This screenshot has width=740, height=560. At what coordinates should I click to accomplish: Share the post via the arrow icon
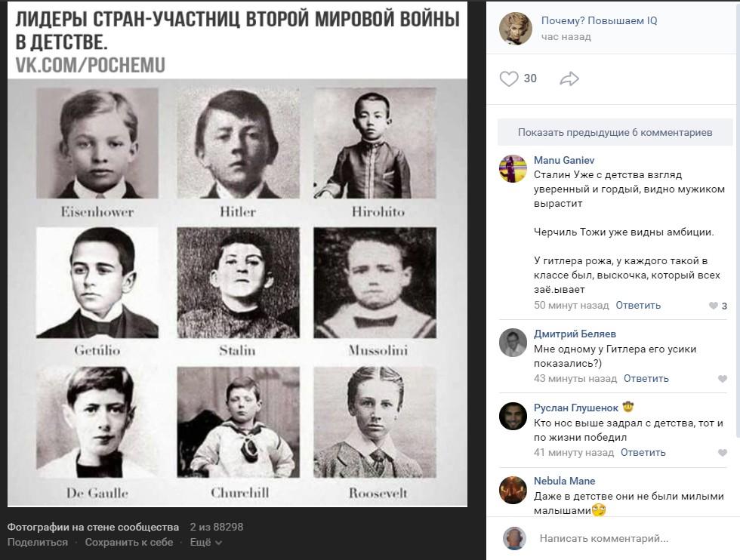[x=569, y=78]
